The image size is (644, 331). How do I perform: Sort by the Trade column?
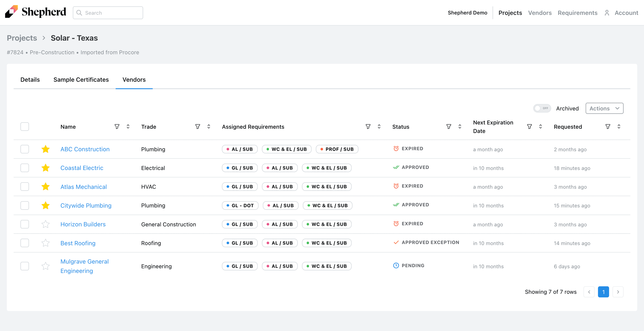point(209,127)
